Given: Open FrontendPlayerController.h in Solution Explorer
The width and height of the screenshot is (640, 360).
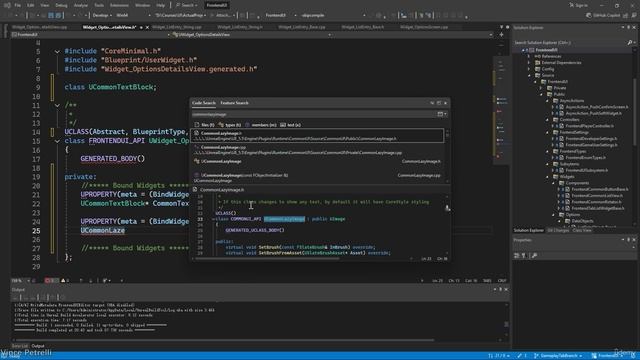Looking at the screenshot, I should click(x=589, y=126).
